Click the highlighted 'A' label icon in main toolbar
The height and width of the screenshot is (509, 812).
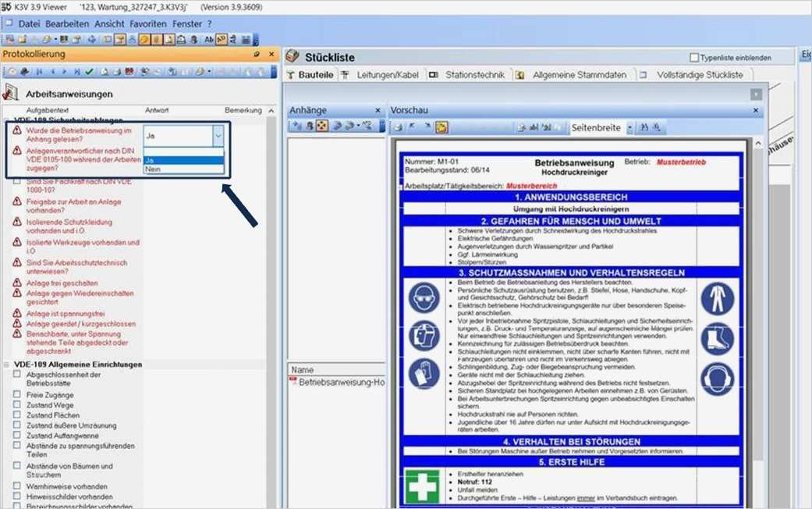tap(221, 39)
